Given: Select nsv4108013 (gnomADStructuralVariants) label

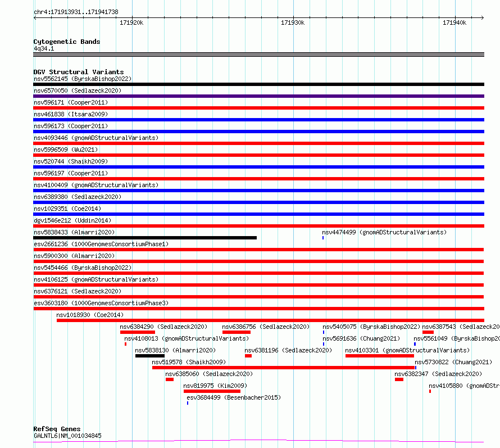Looking at the screenshot, I should (187, 338).
